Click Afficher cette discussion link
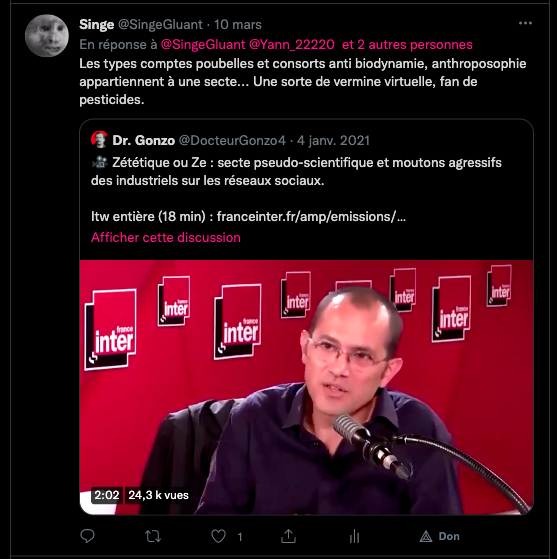 [166, 237]
